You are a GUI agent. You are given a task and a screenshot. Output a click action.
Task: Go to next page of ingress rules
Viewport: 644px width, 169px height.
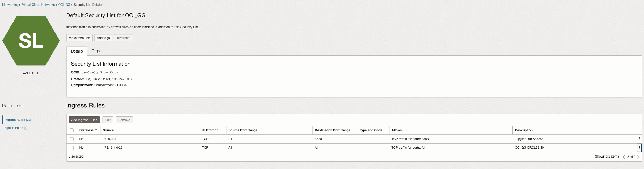click(638, 157)
